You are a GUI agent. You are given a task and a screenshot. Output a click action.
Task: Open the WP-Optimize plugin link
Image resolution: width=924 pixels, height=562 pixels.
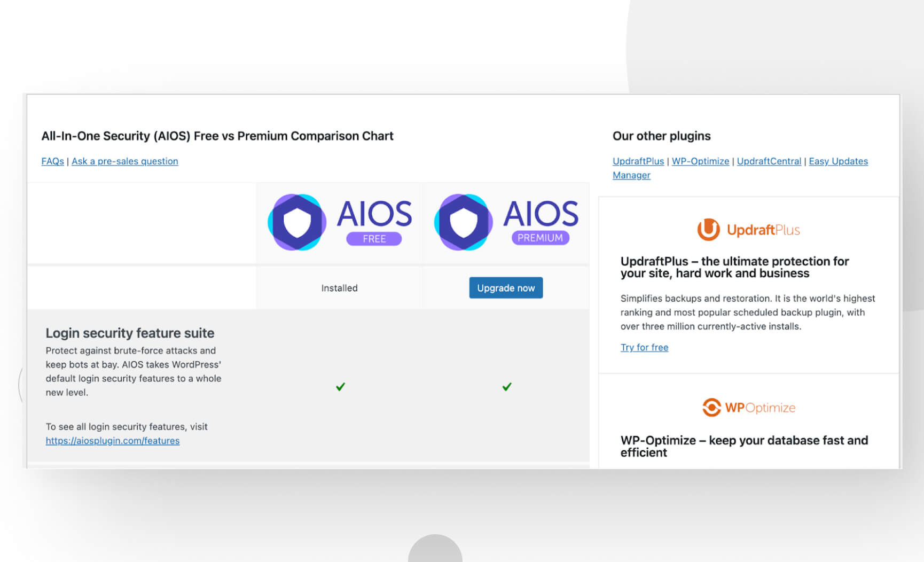(701, 161)
